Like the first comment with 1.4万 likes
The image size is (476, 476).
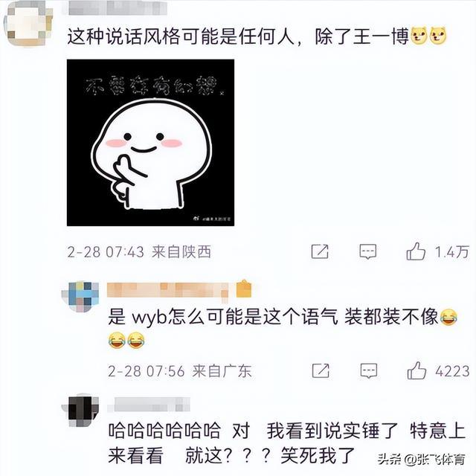416,251
